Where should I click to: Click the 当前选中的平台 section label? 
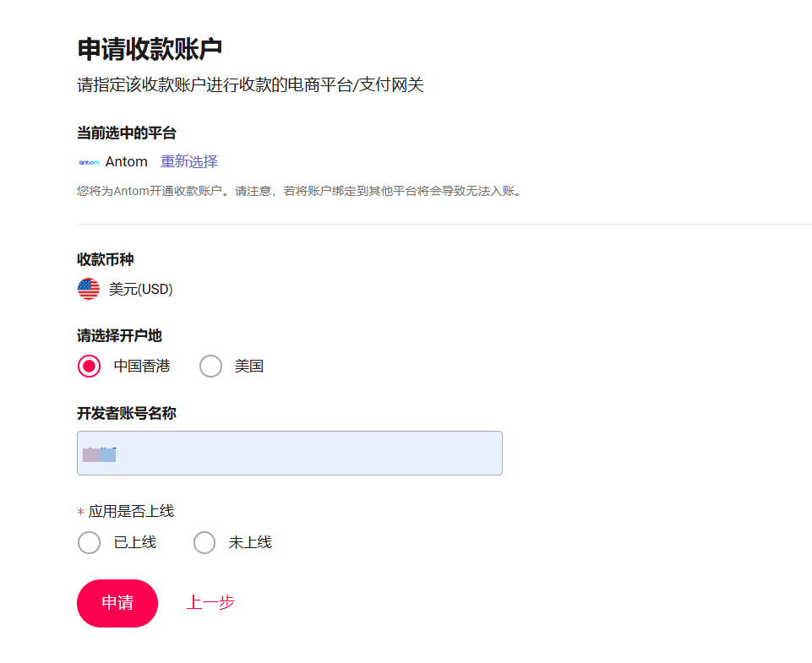[x=127, y=133]
